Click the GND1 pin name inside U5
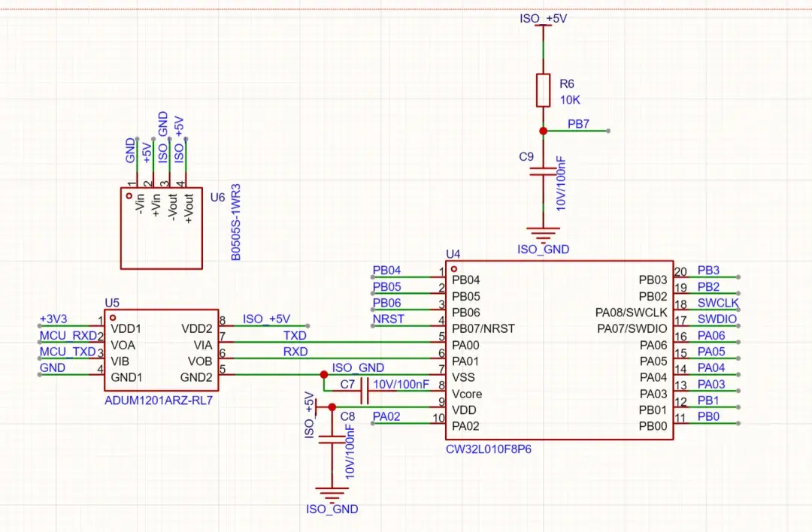 pos(126,377)
